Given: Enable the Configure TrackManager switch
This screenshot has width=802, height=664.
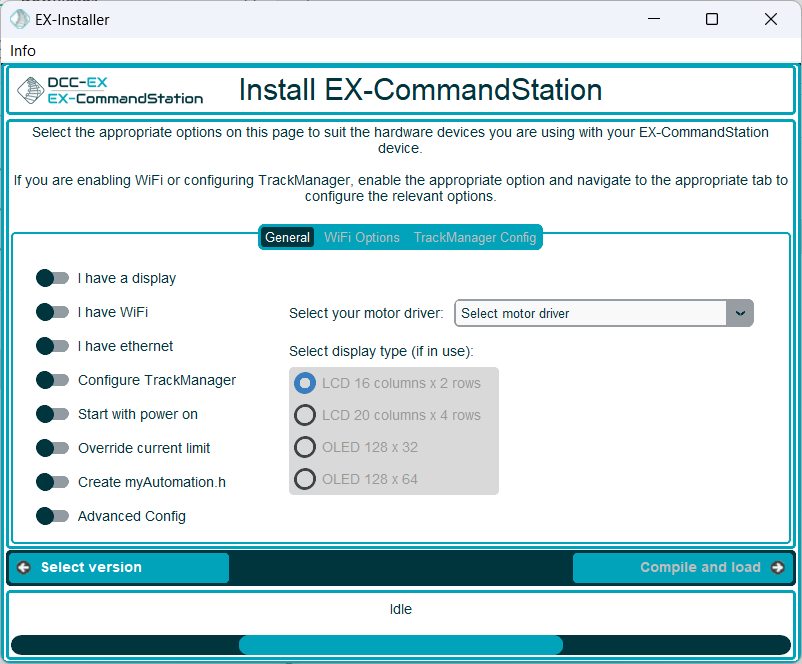Looking at the screenshot, I should click(x=52, y=380).
